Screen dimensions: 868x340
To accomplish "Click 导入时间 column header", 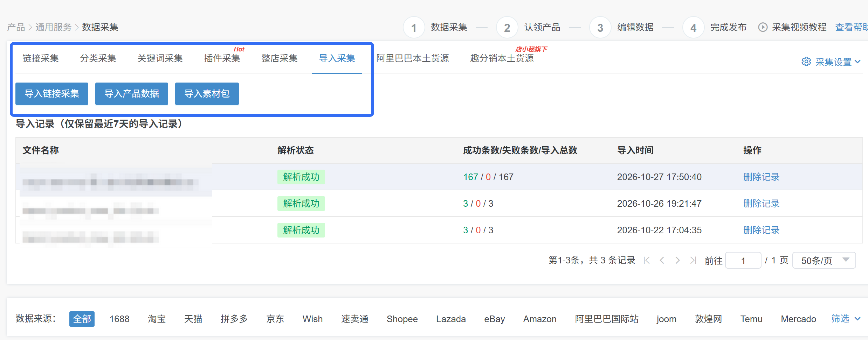I will click(635, 150).
